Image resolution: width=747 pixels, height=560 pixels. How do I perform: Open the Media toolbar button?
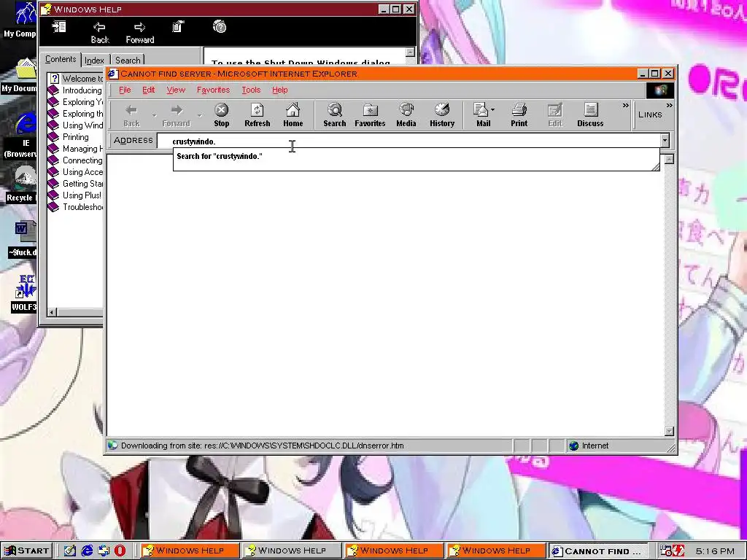click(x=406, y=115)
